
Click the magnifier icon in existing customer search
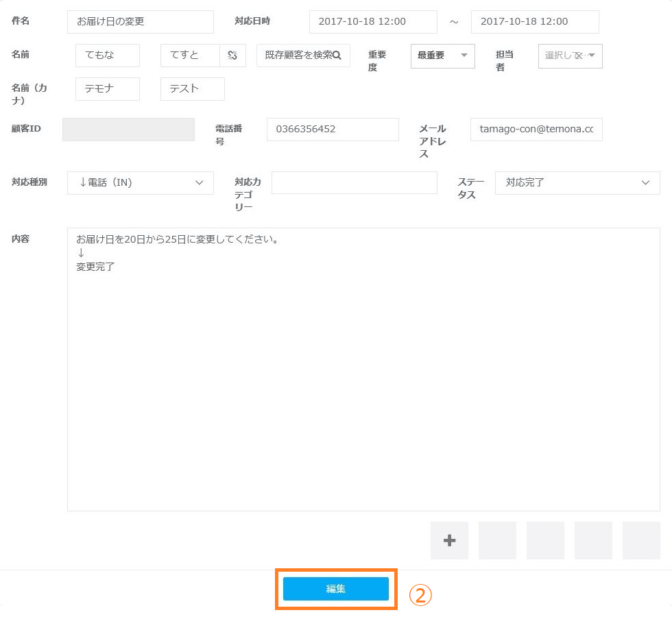click(x=337, y=56)
